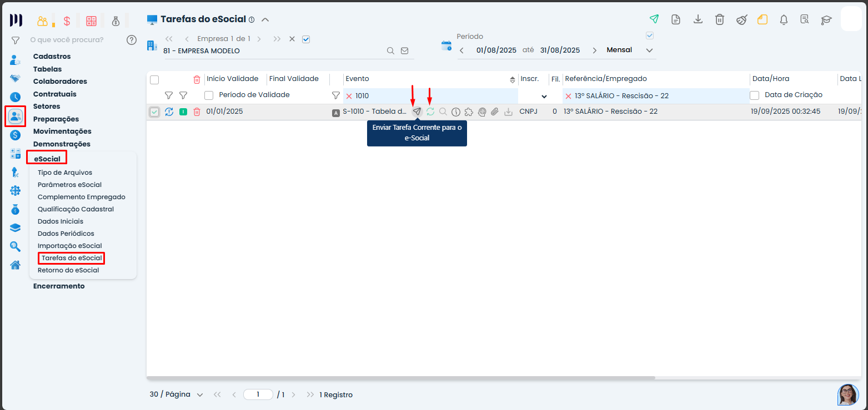Click the search magnifier beside EMPRESA MODELO
The width and height of the screenshot is (868, 410).
tap(390, 50)
